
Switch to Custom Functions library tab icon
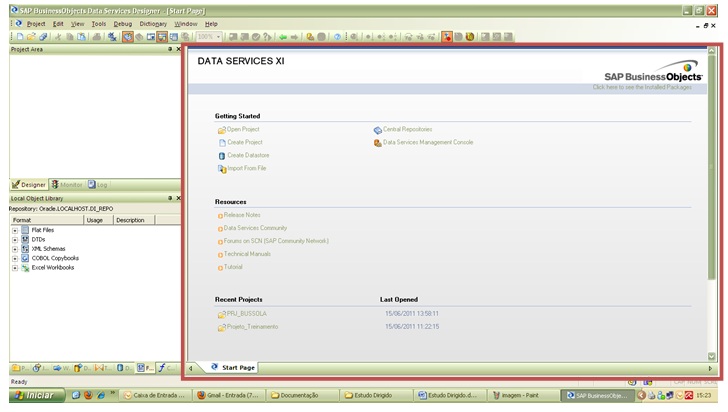click(x=166, y=368)
